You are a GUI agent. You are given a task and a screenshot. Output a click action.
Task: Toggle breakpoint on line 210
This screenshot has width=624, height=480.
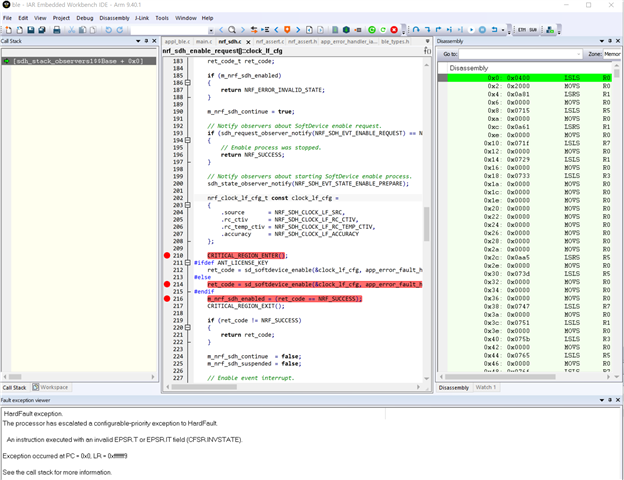(166, 256)
